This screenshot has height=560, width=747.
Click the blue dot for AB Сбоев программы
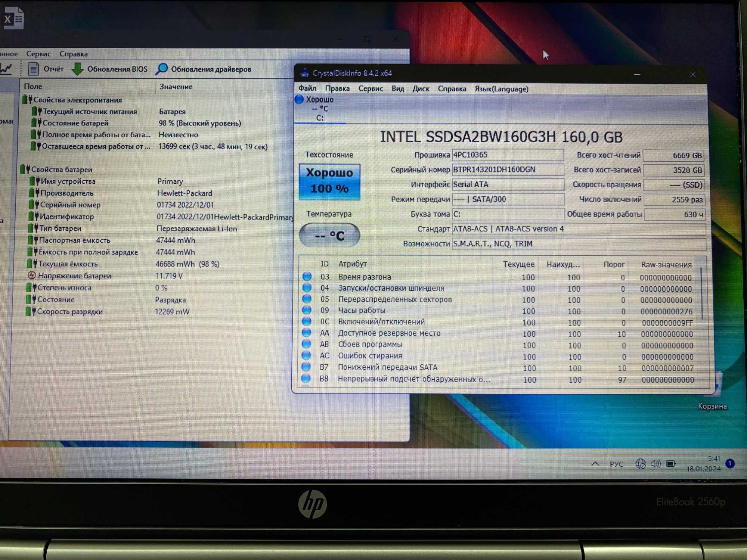(x=306, y=344)
